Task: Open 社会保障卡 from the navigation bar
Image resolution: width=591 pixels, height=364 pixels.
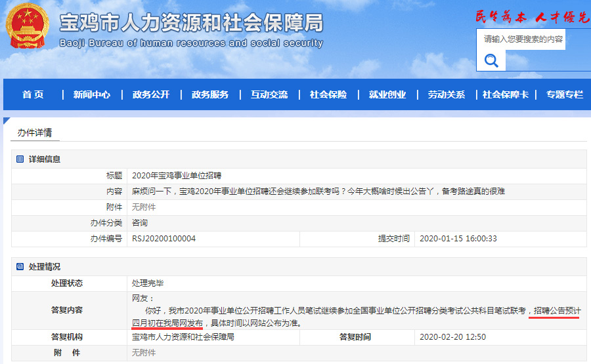Action: tap(506, 94)
